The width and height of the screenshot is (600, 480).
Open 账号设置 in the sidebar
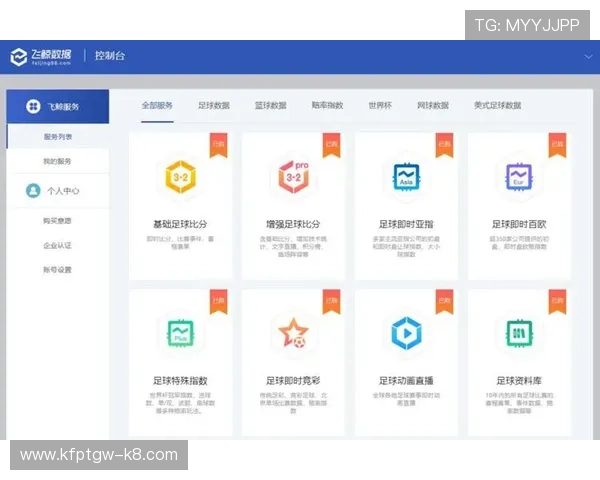coord(57,269)
